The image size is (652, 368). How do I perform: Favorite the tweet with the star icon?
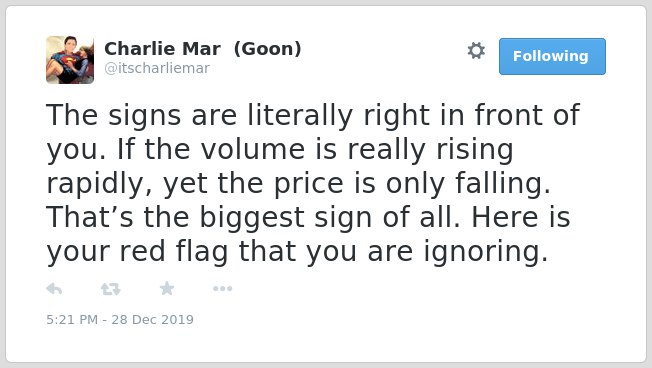coord(167,288)
